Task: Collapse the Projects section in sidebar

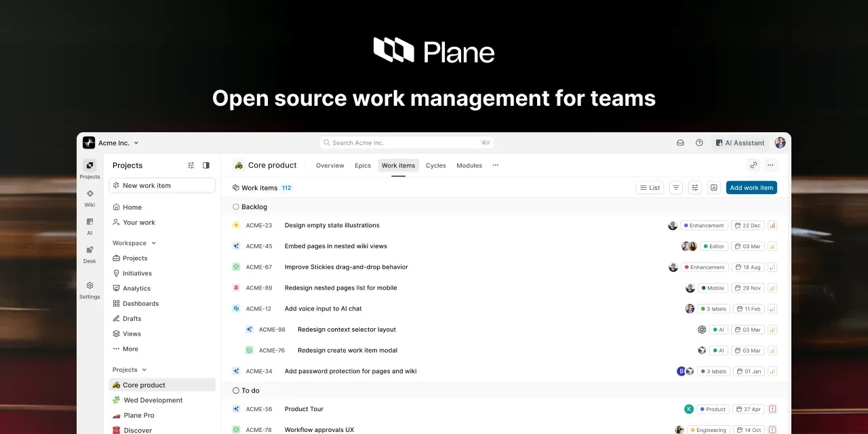Action: point(130,370)
